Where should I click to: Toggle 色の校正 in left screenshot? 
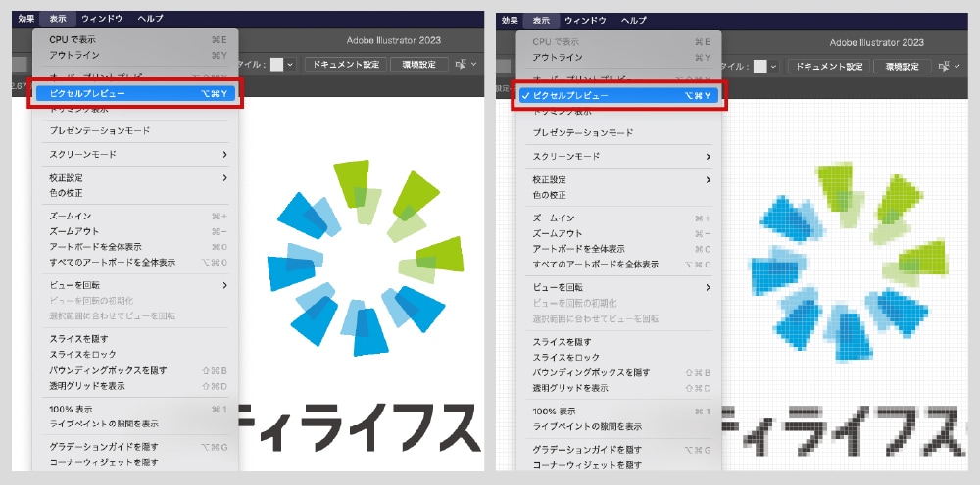[135, 193]
